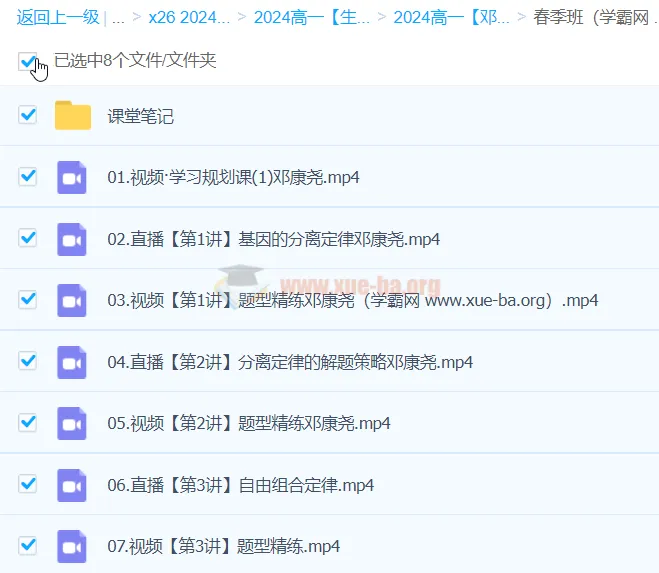659x573 pixels.
Task: Click video icon for 06.直播 自由组合定律
Action: (x=72, y=485)
